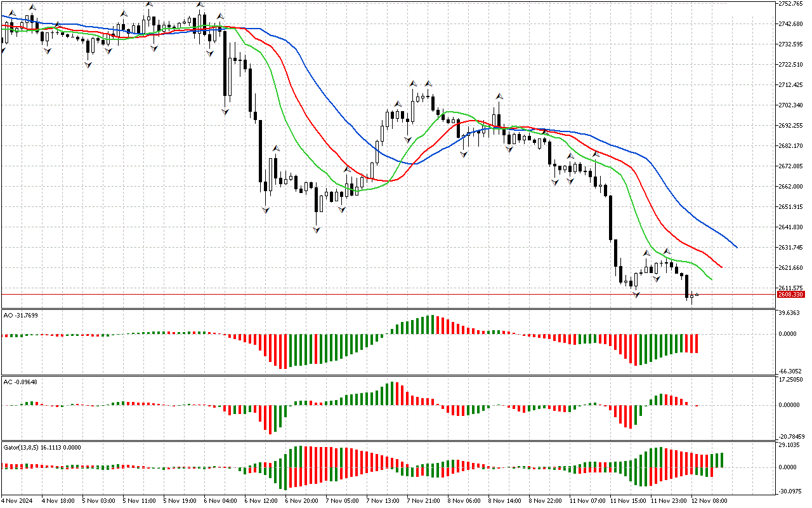Click the -30.0975 Gator scale value
The width and height of the screenshot is (812, 508).
pos(790,491)
